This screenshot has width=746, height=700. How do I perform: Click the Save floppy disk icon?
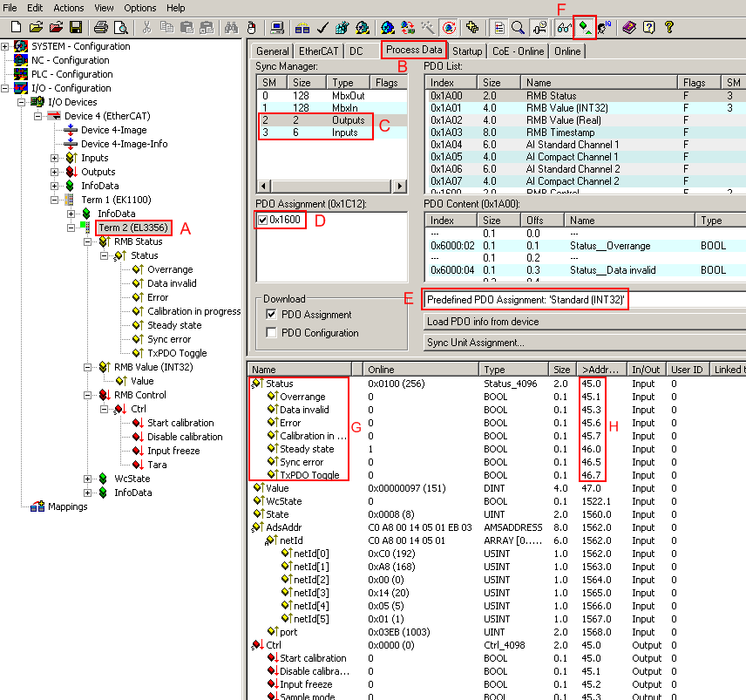click(76, 28)
